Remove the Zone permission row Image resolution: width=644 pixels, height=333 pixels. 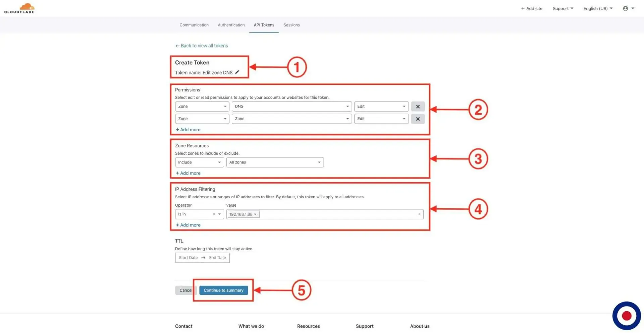pos(418,119)
